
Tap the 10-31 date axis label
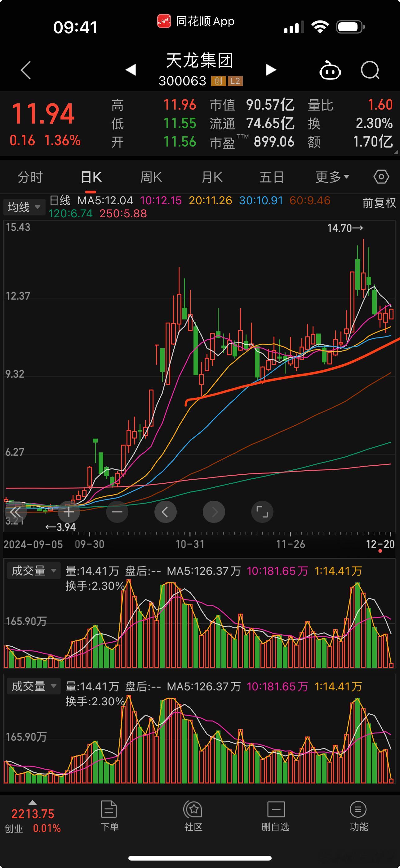coord(190,544)
